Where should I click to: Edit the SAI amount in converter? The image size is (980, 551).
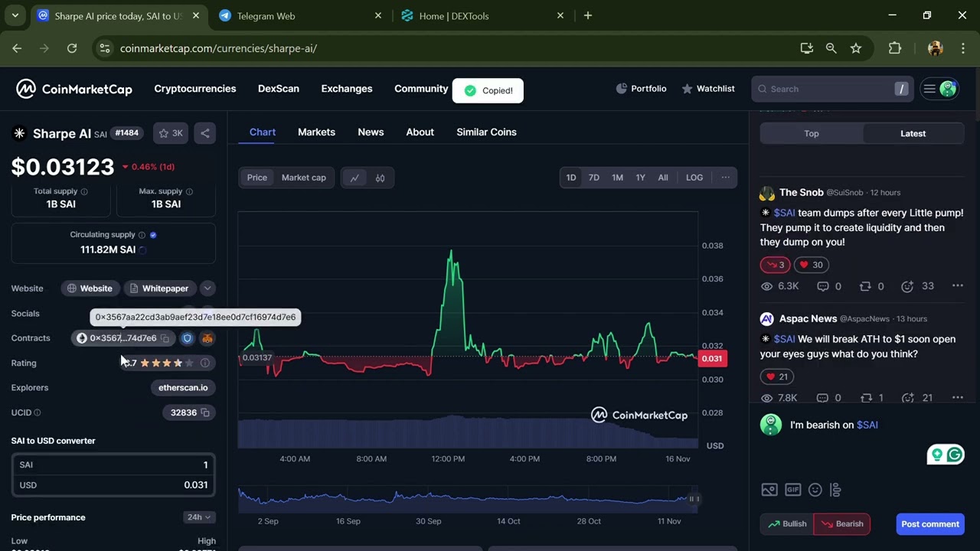[113, 465]
